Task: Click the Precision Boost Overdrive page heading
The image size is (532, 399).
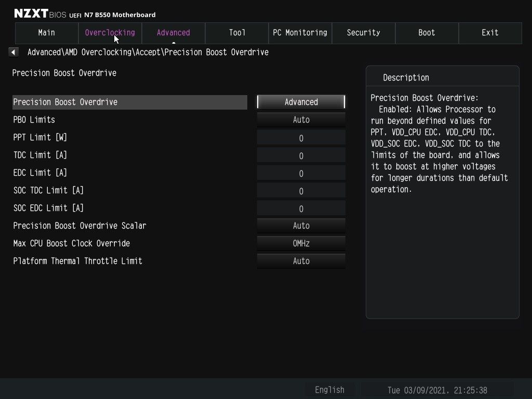Action: (64, 73)
